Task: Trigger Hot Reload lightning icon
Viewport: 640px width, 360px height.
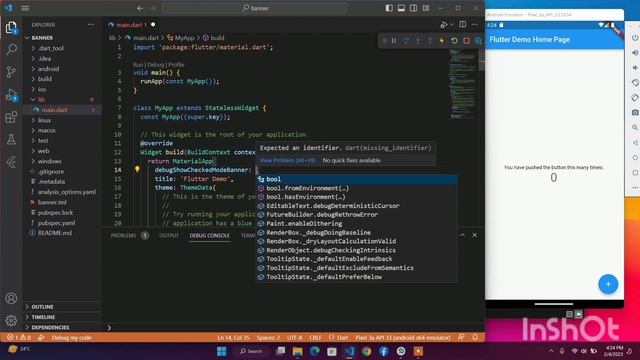Action: (442, 40)
